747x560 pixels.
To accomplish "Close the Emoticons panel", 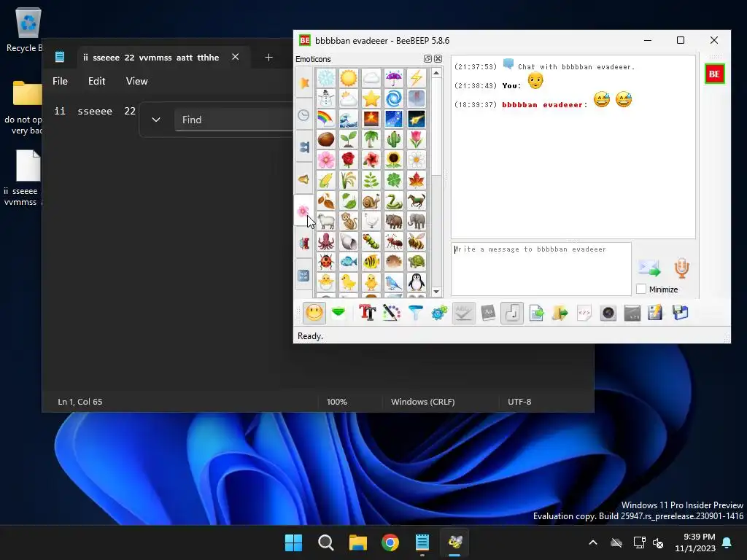I will 438,58.
